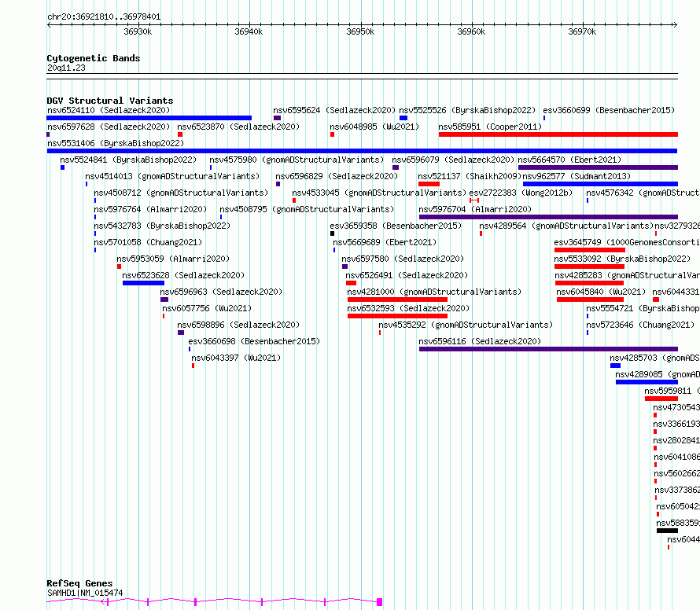Select nsv6596829 (Sedlazeck2020) label
The height and width of the screenshot is (610, 700).
click(337, 176)
